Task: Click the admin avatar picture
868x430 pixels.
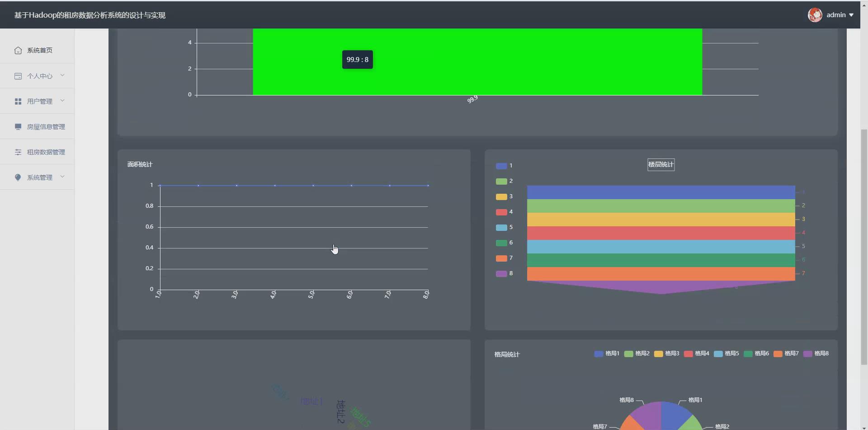Action: tap(815, 15)
